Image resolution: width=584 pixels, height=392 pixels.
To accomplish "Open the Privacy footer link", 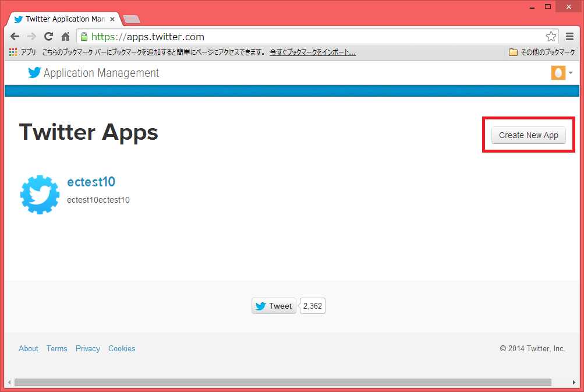I will click(x=88, y=348).
